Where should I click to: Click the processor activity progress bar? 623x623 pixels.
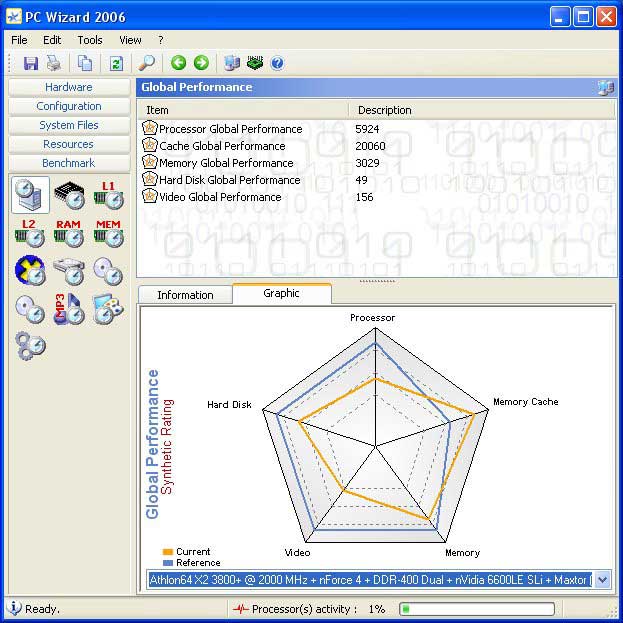(x=477, y=608)
